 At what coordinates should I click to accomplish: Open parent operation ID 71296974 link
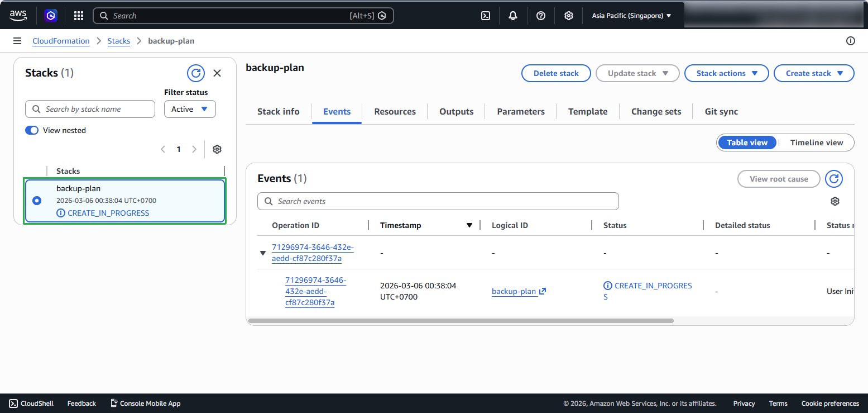point(313,253)
